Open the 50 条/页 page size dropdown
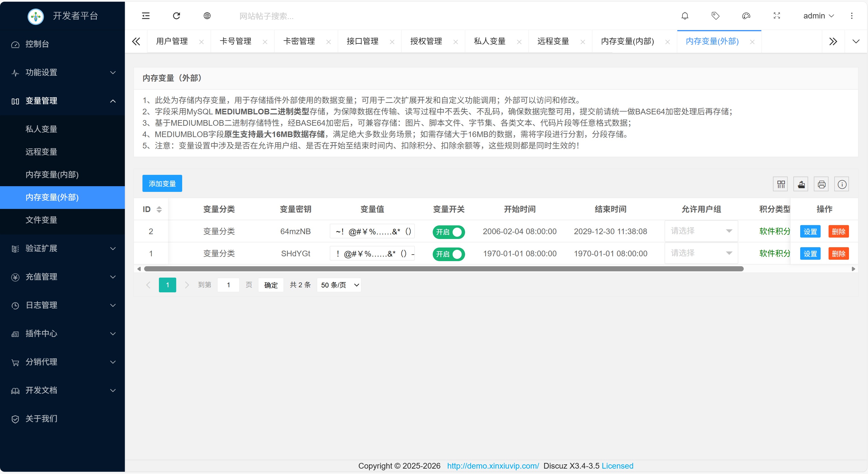The height and width of the screenshot is (474, 868). tap(339, 285)
